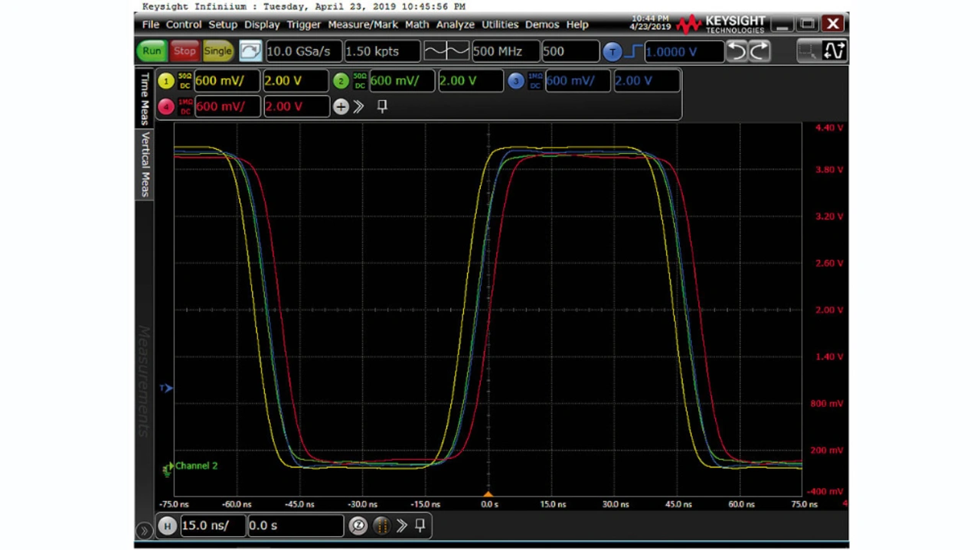Expand the channel bar double-chevron
The width and height of the screenshot is (980, 550).
click(358, 106)
